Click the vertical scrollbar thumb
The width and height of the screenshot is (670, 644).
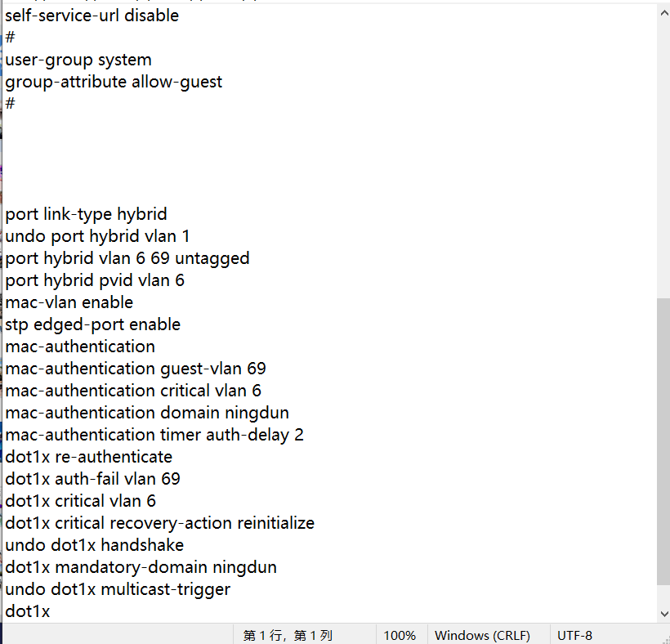(x=663, y=441)
